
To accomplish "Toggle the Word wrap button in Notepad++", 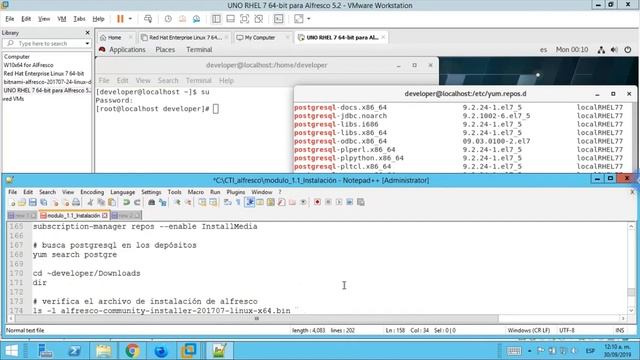I will click(x=227, y=202).
